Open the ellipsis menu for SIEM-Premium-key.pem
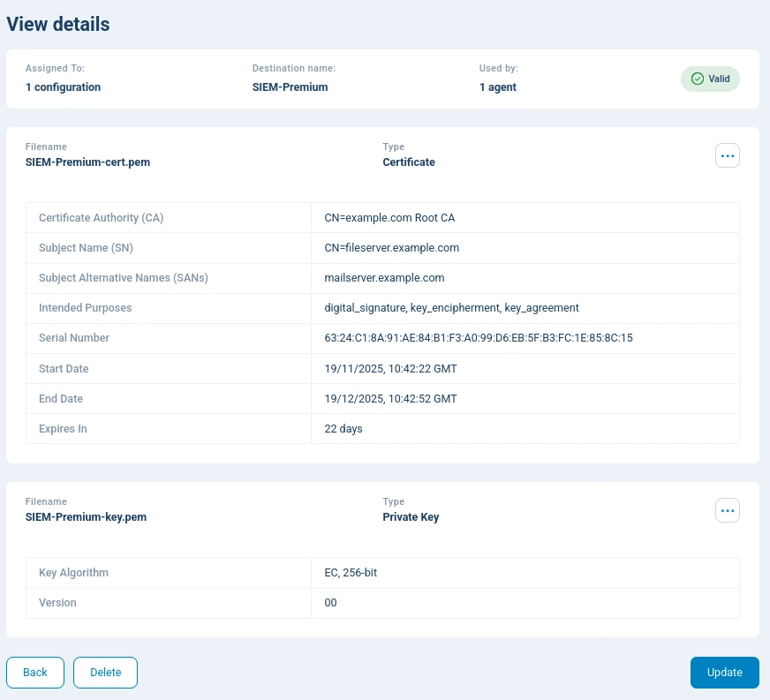 point(728,510)
